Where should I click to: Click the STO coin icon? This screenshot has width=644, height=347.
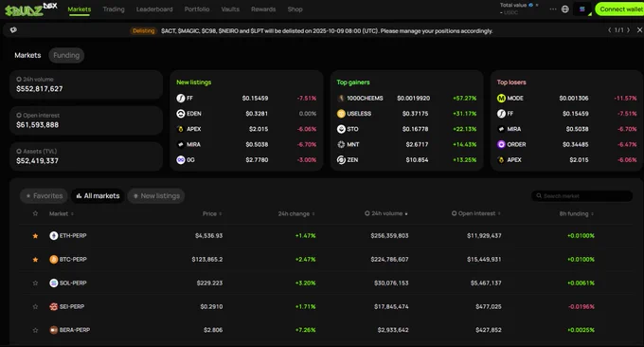coord(341,129)
